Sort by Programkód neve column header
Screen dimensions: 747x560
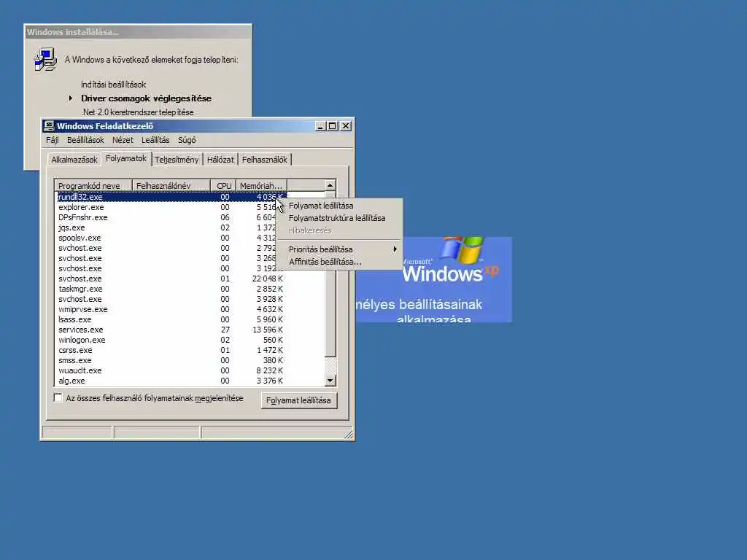point(93,186)
